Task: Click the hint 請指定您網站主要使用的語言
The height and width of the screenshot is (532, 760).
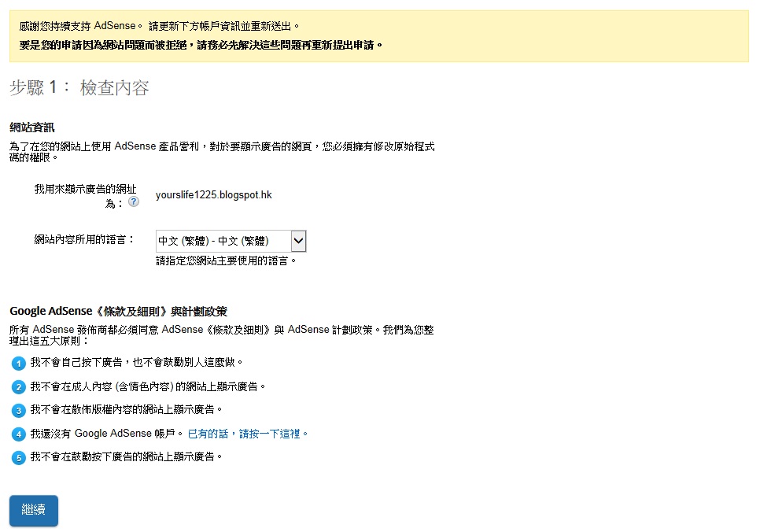Action: tap(226, 261)
